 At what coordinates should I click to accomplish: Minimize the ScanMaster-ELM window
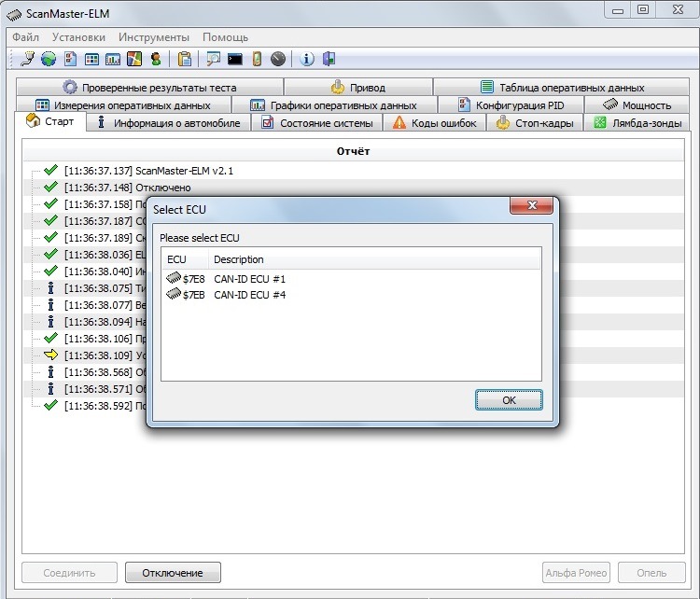(618, 10)
